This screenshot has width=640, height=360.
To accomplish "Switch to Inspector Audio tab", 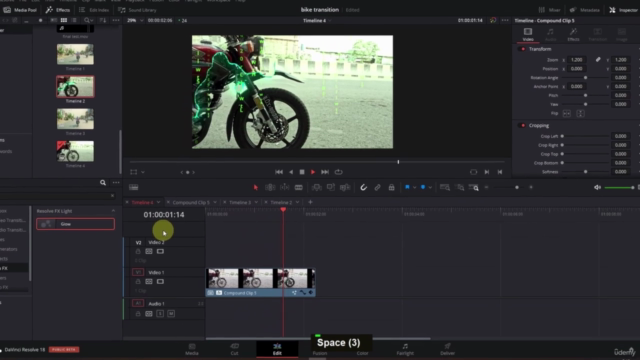I will [551, 34].
